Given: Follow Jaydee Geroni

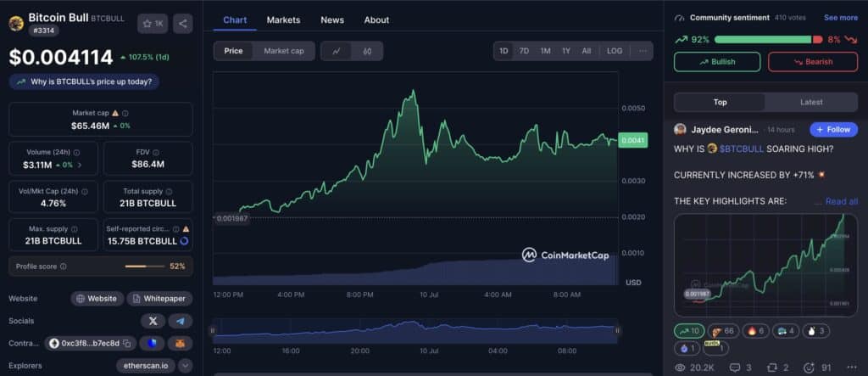Looking at the screenshot, I should coord(833,130).
